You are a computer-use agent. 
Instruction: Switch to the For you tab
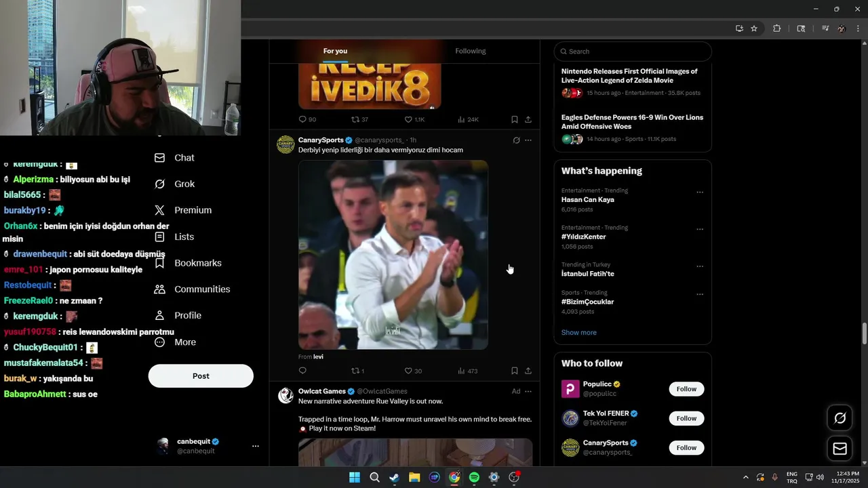coord(335,51)
